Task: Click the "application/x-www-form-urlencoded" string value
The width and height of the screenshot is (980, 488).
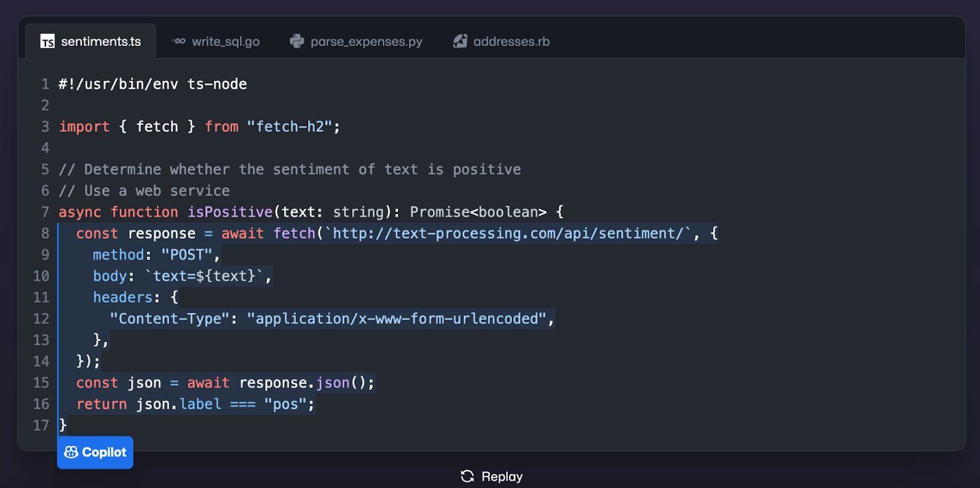Action: point(396,318)
